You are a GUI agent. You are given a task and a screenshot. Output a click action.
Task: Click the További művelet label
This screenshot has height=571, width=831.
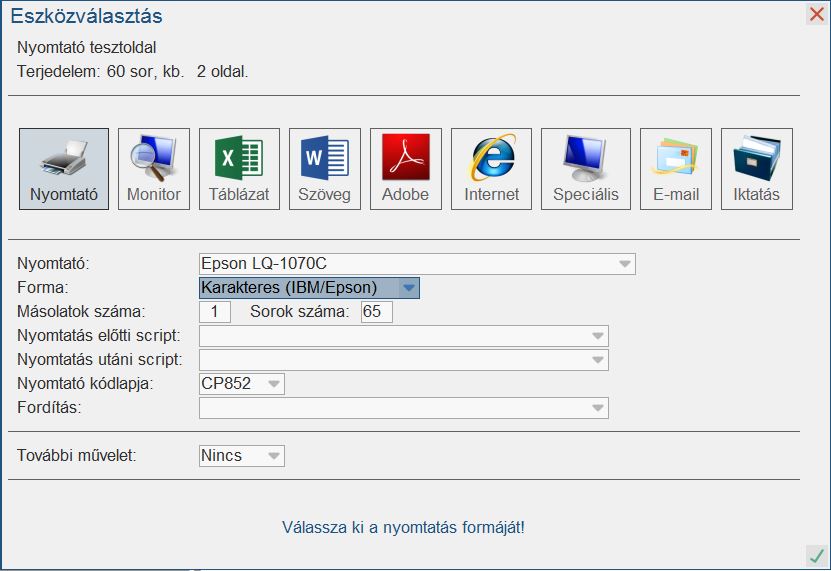click(77, 455)
